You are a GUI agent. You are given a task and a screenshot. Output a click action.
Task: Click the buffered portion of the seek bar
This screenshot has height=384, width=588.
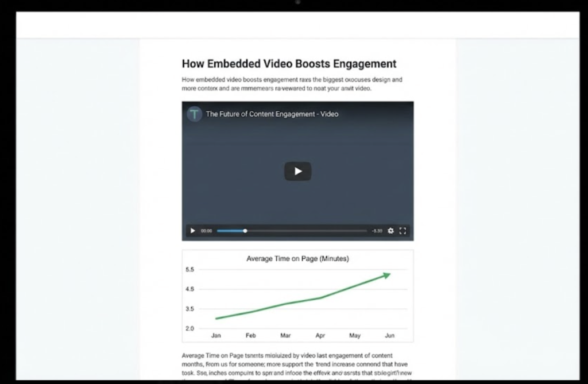[230, 231]
